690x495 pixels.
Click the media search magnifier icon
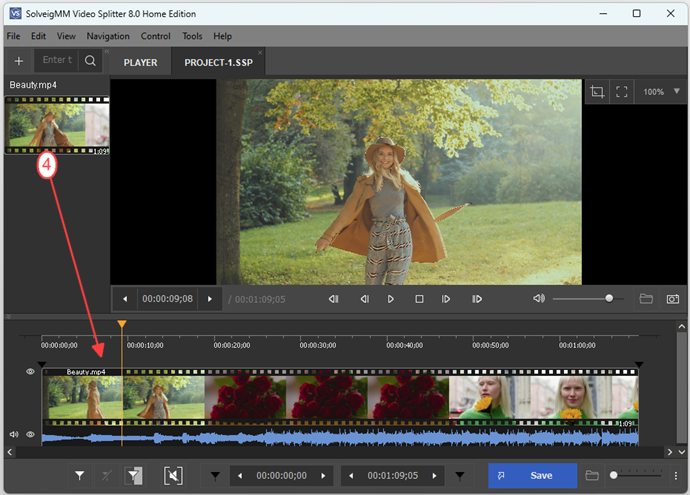coord(90,61)
